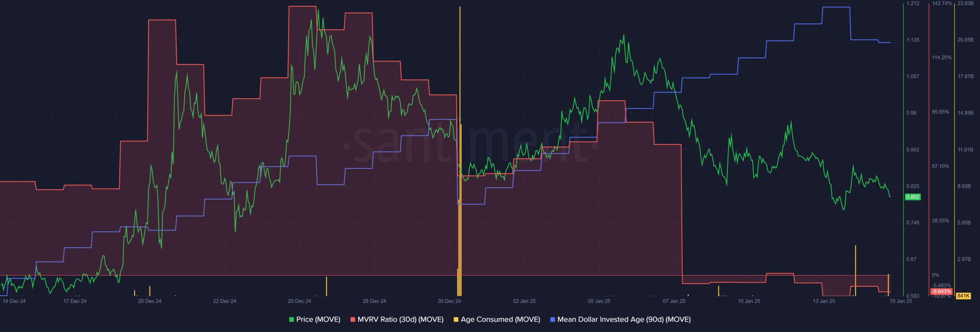Click the 07 Jan 25 date label
Screen dimensions: 980x332
point(674,301)
